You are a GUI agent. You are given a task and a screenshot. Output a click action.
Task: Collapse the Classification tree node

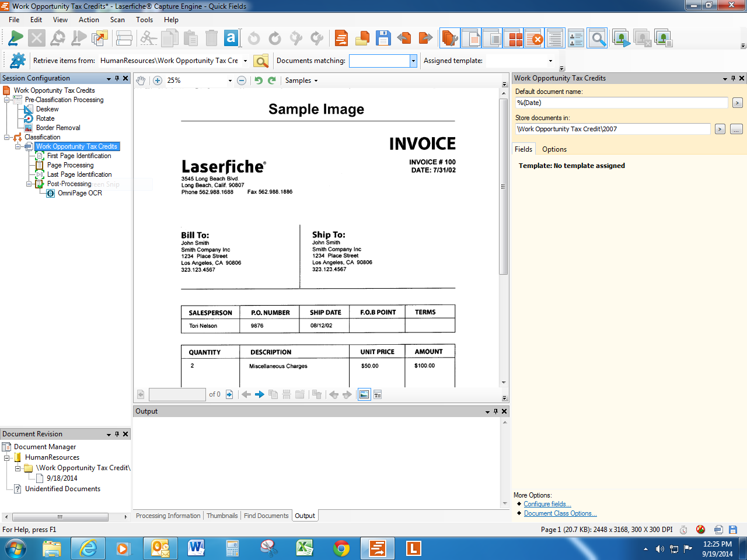[7, 137]
